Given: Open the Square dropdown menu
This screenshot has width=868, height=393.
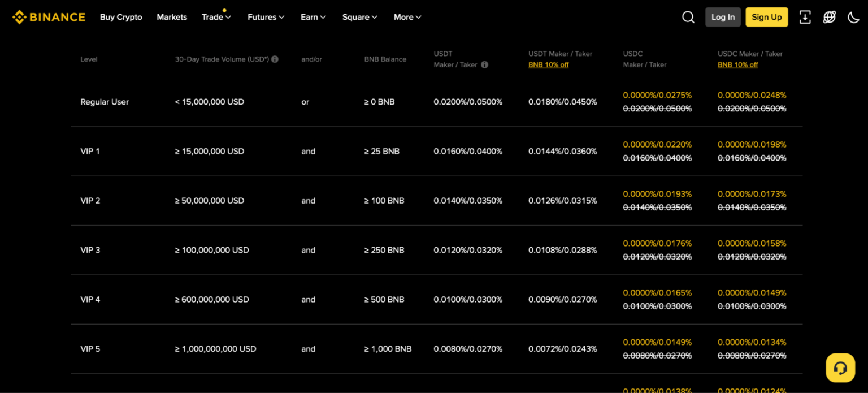Looking at the screenshot, I should click(359, 17).
